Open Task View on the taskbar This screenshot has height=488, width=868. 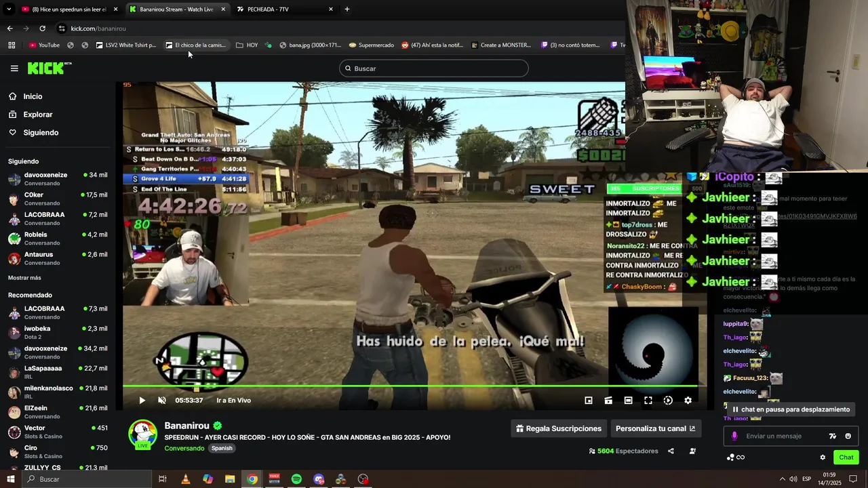point(163,479)
